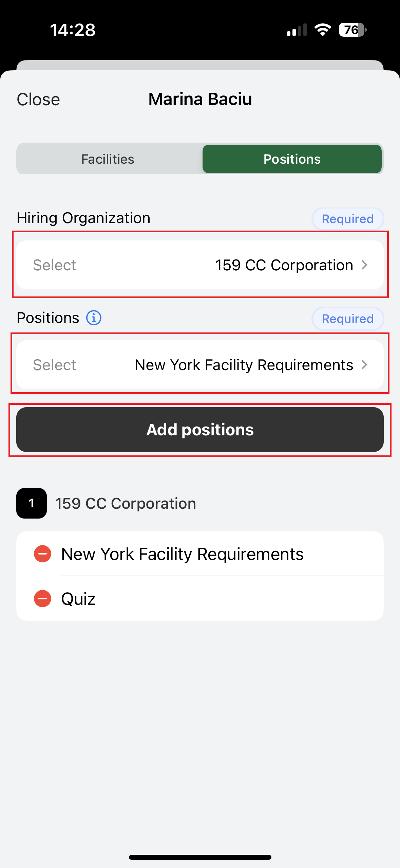Remove New York Facility Requirements position
The height and width of the screenshot is (868, 400).
(42, 554)
